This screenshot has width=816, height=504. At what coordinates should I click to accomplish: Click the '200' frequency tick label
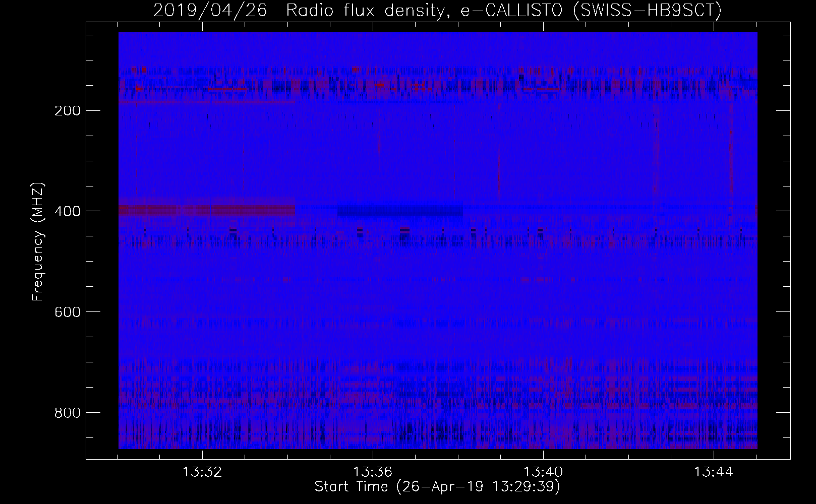click(x=67, y=110)
